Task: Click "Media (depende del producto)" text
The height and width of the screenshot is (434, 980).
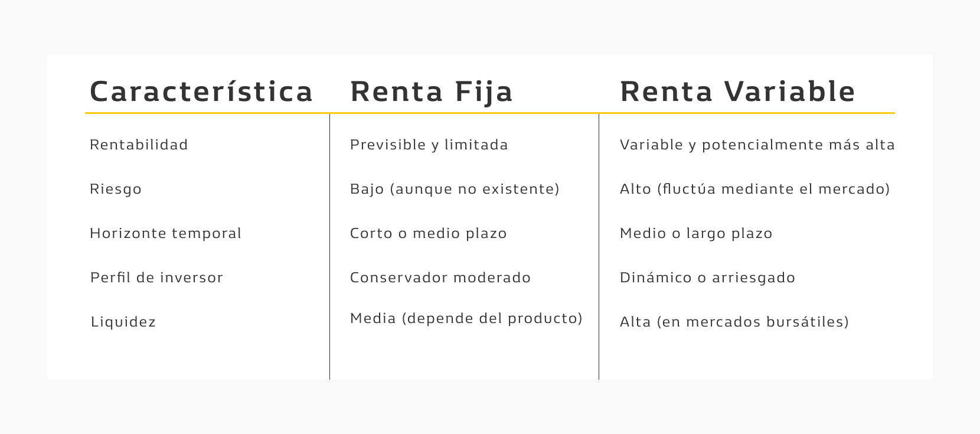Action: tap(466, 318)
